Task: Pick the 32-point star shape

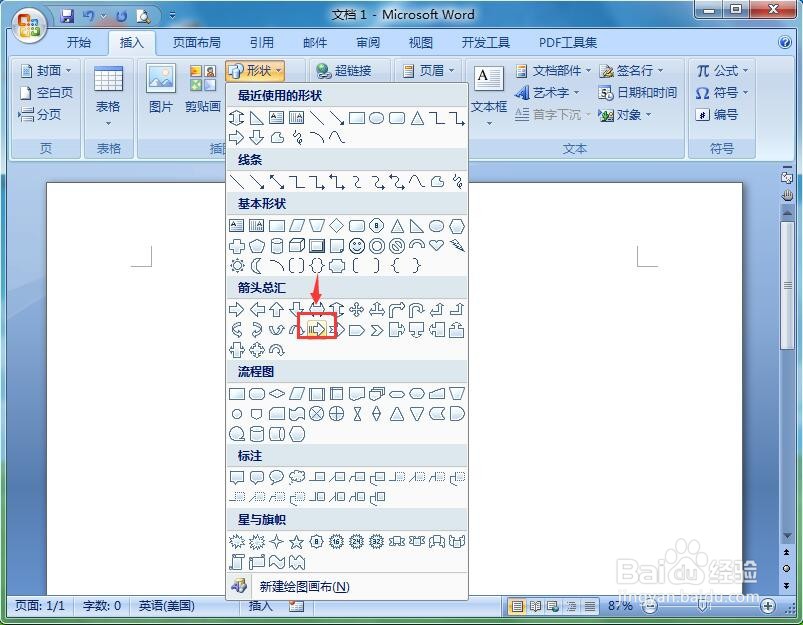Action: (376, 541)
